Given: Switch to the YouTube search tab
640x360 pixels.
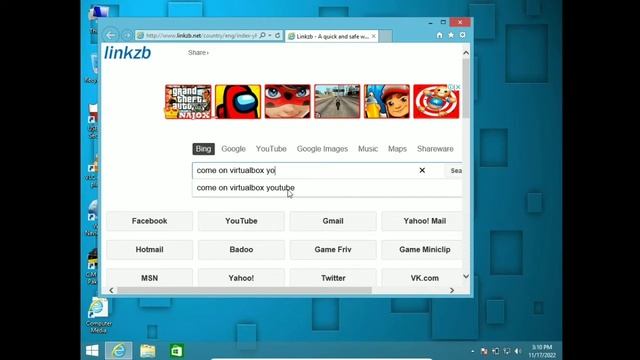Looking at the screenshot, I should [x=271, y=149].
